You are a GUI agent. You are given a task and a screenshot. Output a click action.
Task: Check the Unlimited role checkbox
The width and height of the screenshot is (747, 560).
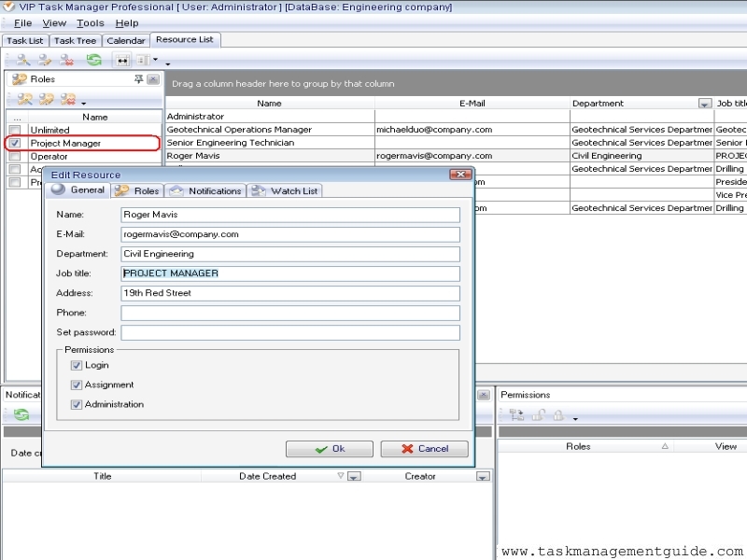[x=15, y=130]
